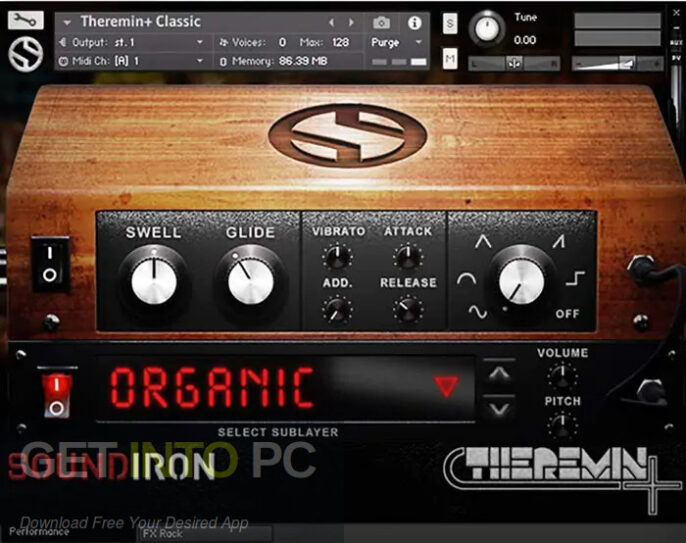Click the Memory icon

223,62
